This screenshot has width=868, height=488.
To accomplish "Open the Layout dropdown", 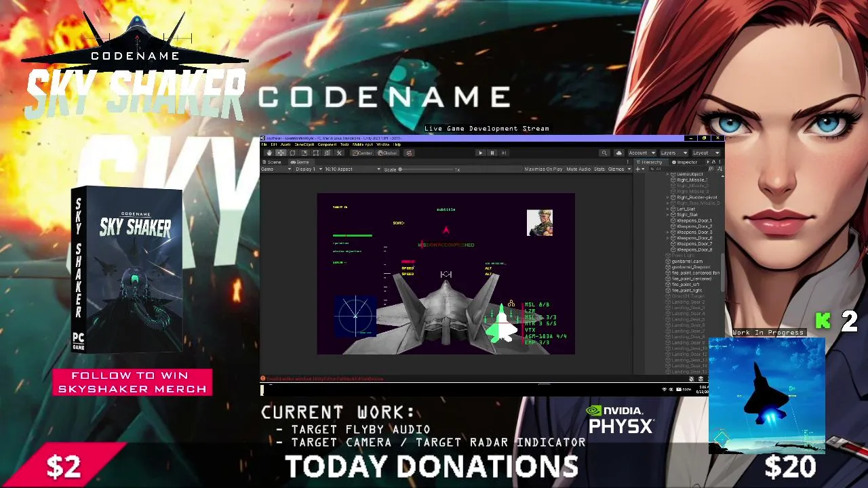I will [x=705, y=152].
